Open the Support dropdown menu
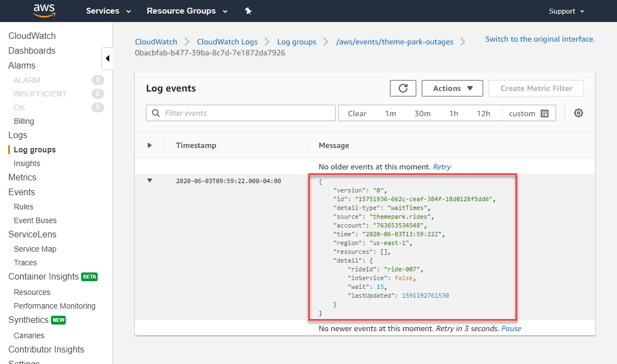Viewport: 617px width, 364px height. (566, 11)
